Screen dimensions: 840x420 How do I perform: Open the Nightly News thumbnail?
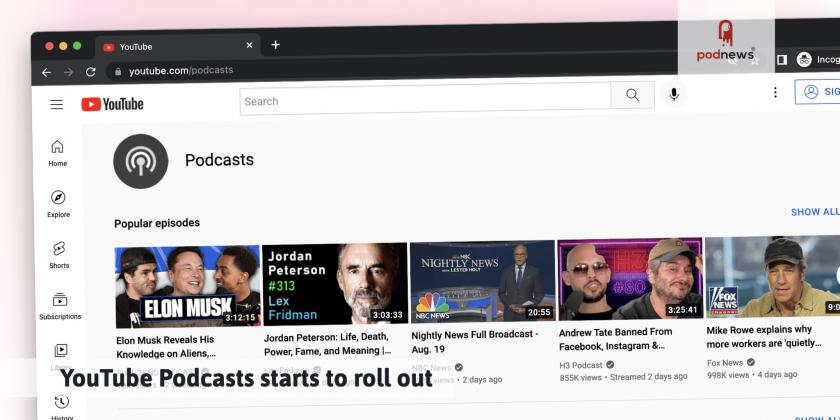pos(483,281)
